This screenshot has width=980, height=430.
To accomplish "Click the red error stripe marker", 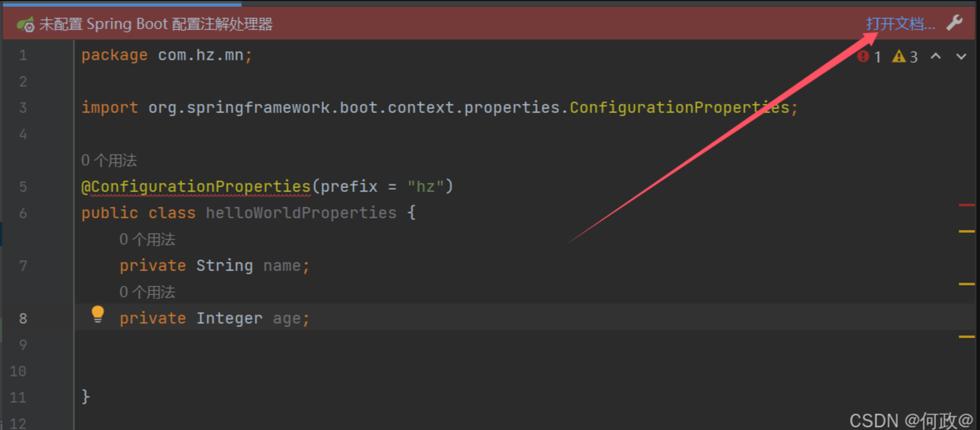I will (x=966, y=205).
